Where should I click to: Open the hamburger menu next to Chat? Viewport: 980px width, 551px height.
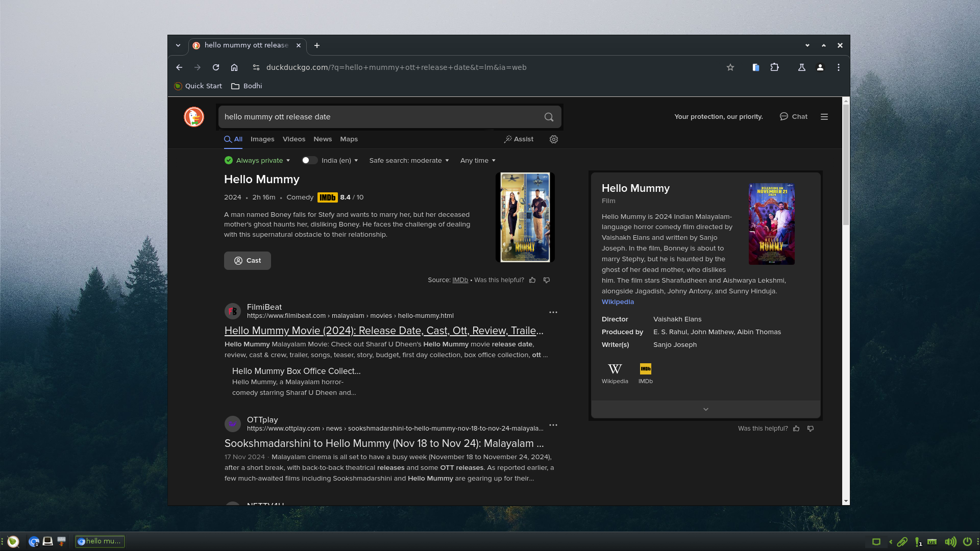[824, 117]
